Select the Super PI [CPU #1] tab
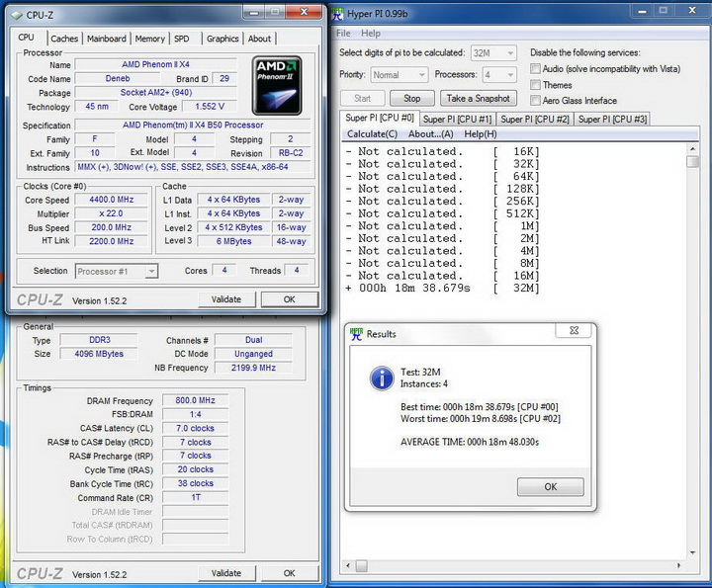The width and height of the screenshot is (712, 588). [x=457, y=120]
